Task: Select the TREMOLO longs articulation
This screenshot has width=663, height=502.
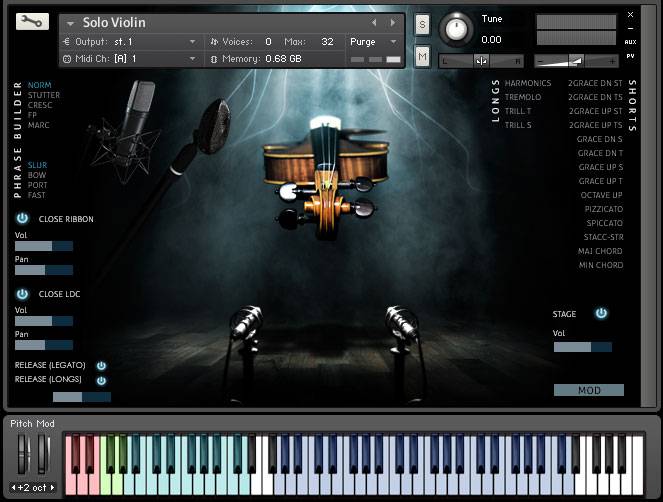Action: tap(522, 97)
